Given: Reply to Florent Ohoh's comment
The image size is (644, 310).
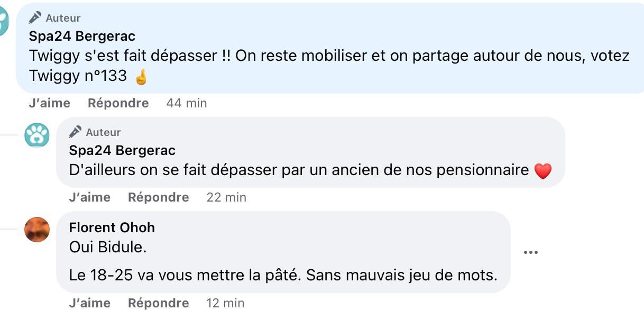Looking at the screenshot, I should click(x=159, y=303).
